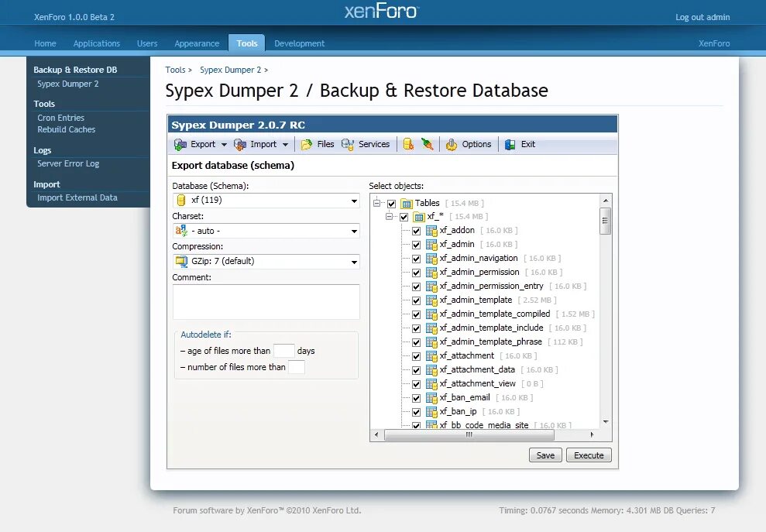The height and width of the screenshot is (532, 766).
Task: Open the Import dropdown arrow
Action: (x=285, y=145)
